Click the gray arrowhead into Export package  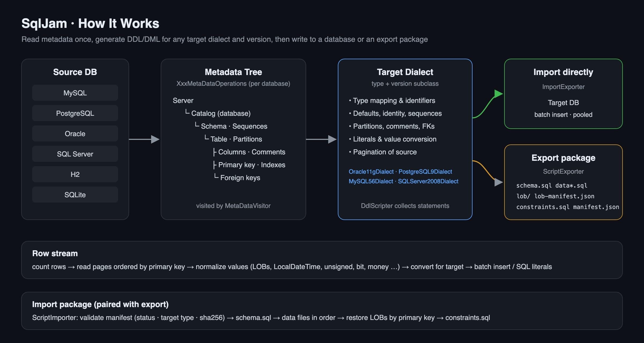[x=499, y=182]
